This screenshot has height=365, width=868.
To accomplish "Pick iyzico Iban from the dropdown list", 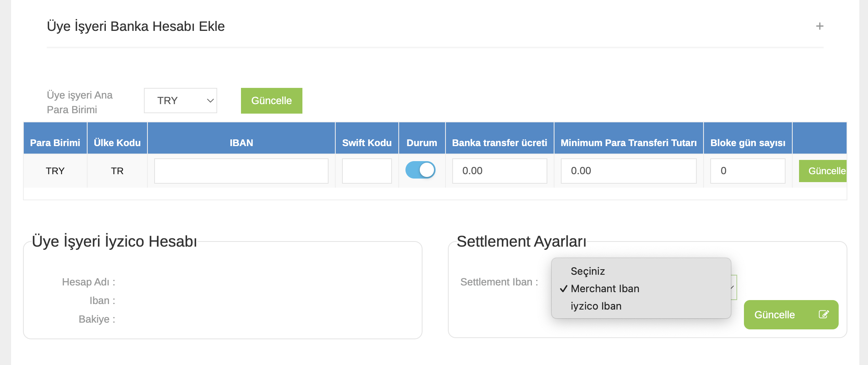I will point(596,306).
